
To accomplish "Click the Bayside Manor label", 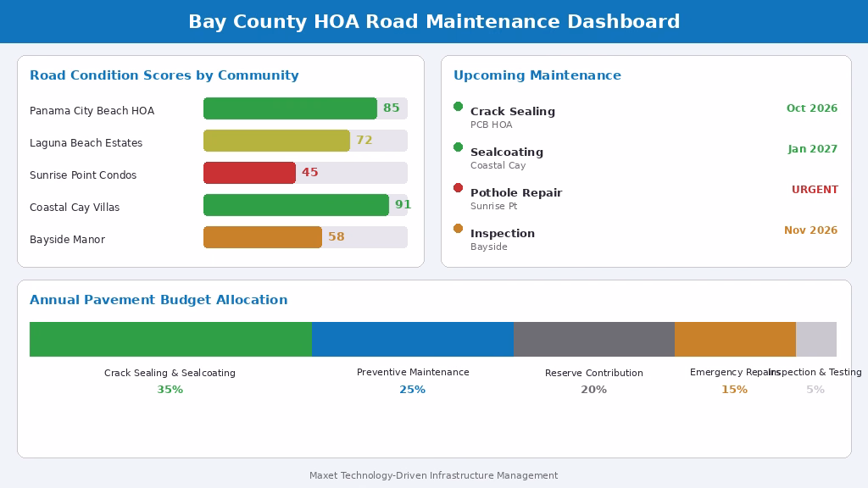I will tap(68, 239).
